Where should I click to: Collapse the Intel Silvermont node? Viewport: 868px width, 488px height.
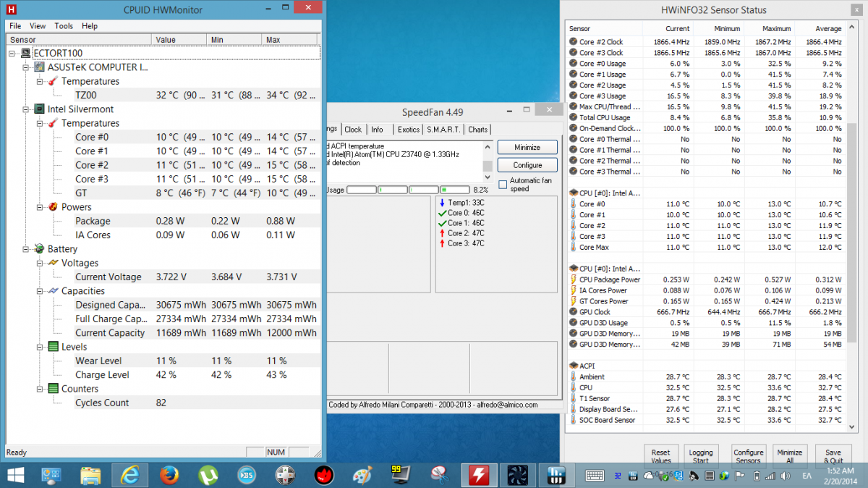pos(26,109)
